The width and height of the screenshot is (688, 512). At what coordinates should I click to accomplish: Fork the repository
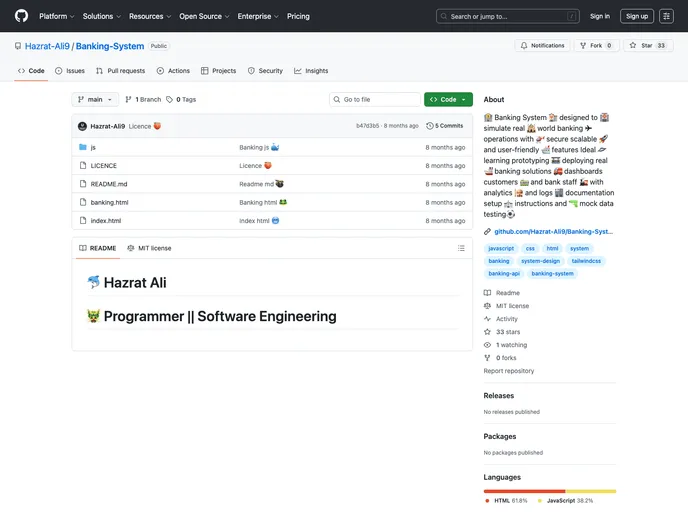coord(596,46)
